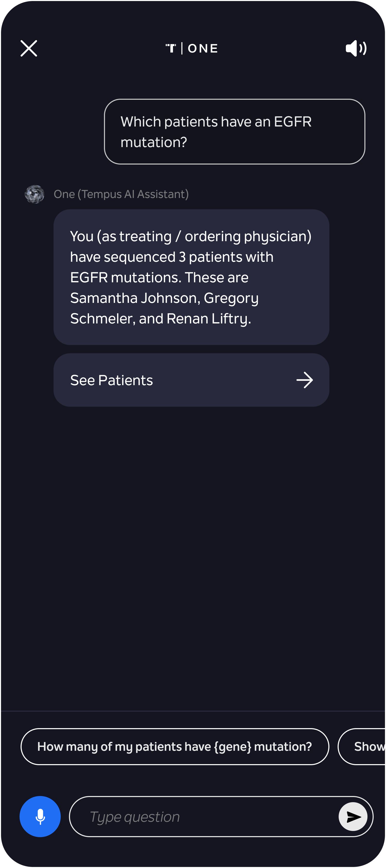Click the "One (Tempus AI Assistant)" label
386x868 pixels.
[121, 194]
